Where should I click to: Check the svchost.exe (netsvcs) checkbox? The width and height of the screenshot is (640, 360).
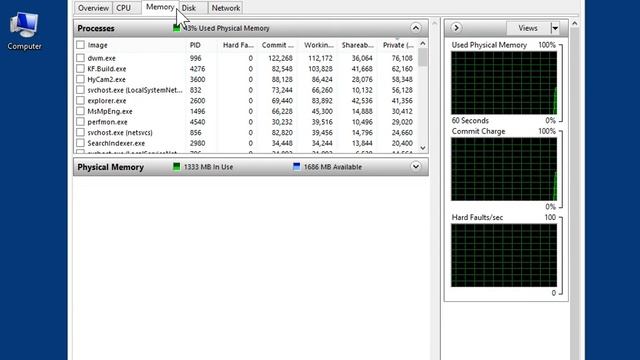click(x=80, y=132)
